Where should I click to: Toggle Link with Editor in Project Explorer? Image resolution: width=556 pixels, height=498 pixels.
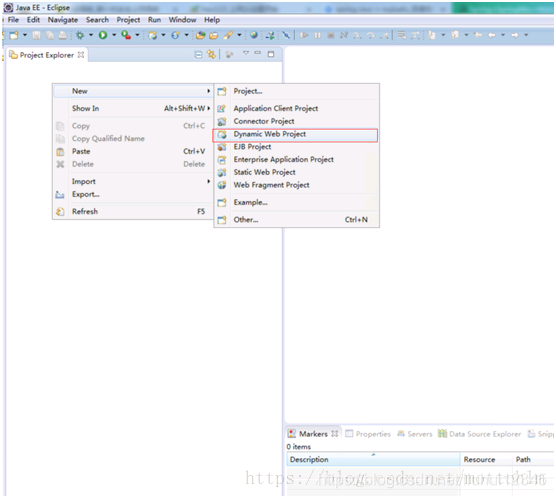click(x=211, y=54)
